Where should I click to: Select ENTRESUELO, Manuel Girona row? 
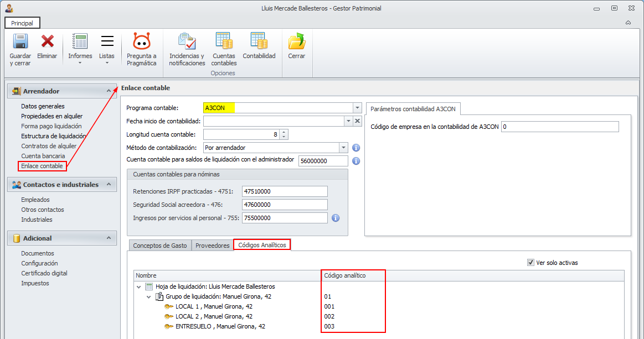[379, 326]
